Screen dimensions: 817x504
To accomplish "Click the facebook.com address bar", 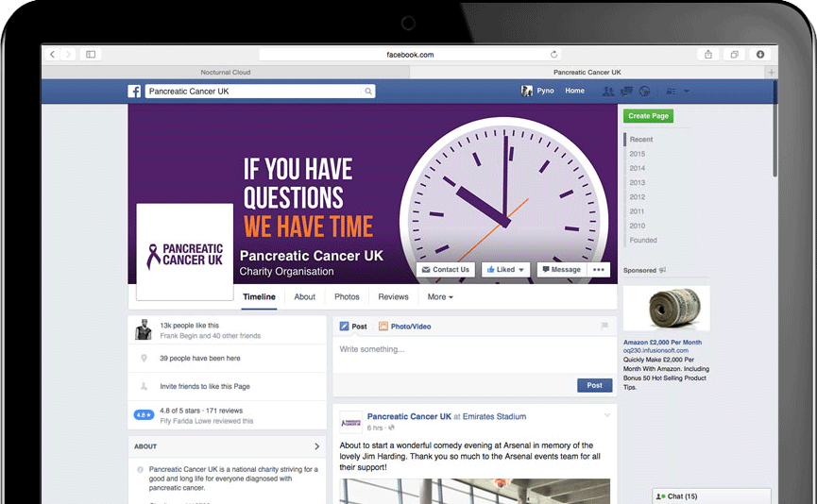I will [410, 54].
